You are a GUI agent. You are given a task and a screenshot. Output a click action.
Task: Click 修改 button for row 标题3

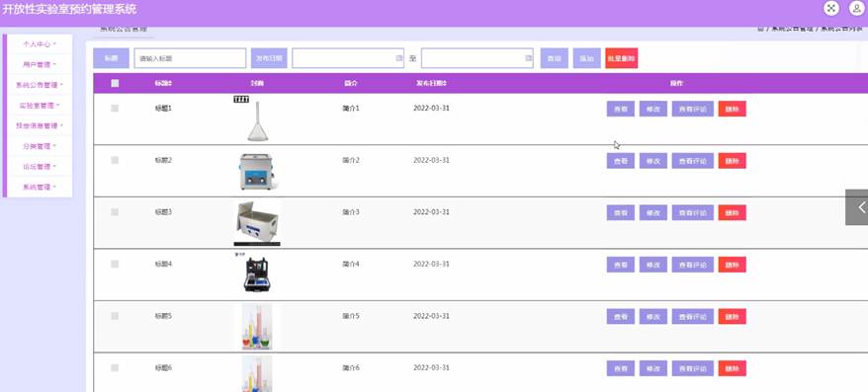click(653, 213)
